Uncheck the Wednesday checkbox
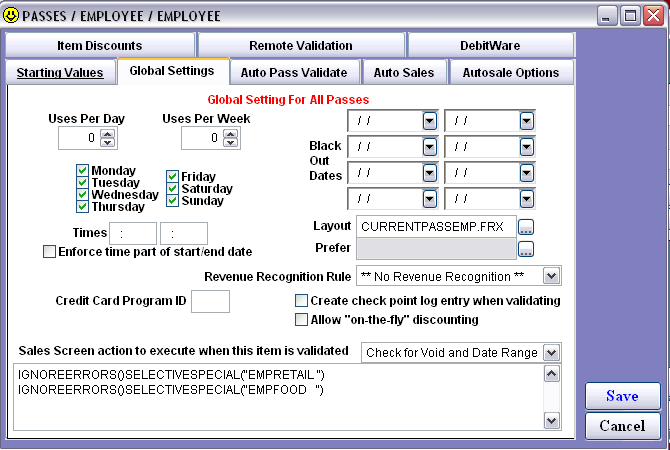 [x=82, y=194]
